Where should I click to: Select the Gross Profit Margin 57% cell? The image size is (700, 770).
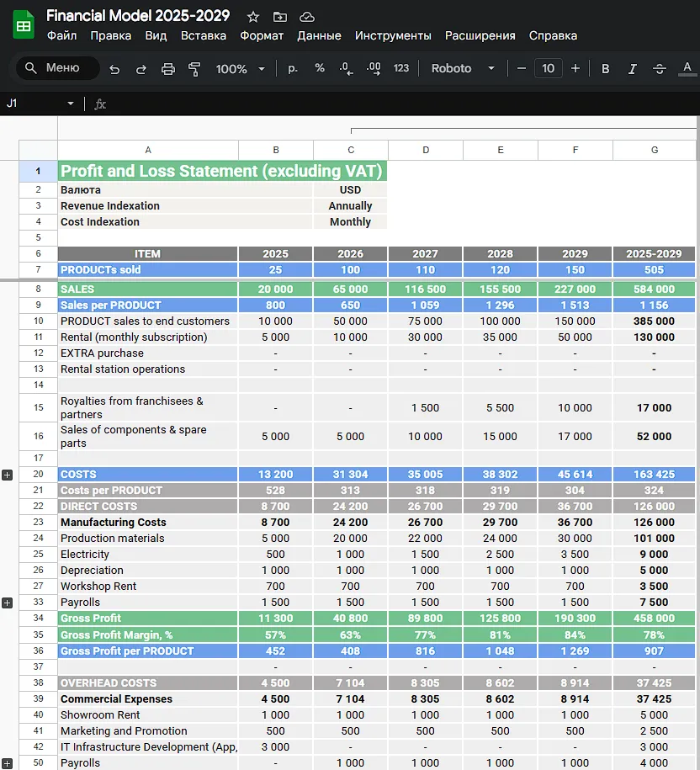coord(275,635)
